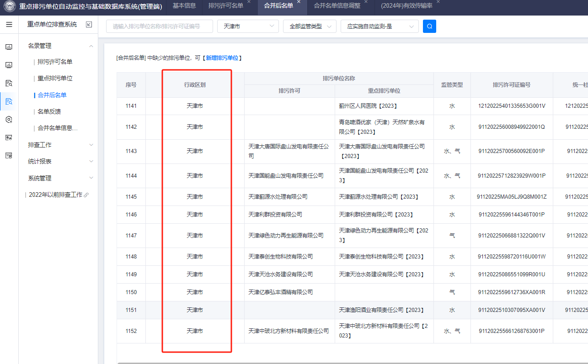This screenshot has height=364, width=588.
Task: Open 重点排污单位 in the sidebar menu
Action: point(55,78)
